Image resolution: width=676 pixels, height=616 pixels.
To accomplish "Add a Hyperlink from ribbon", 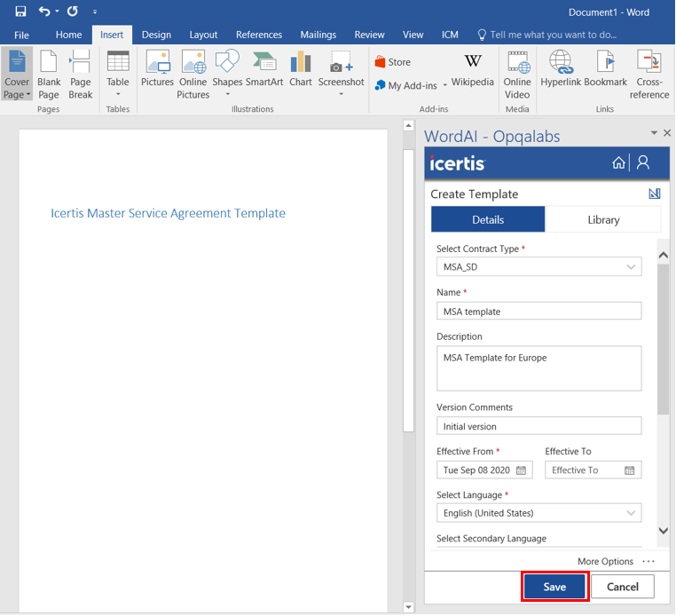I will click(x=560, y=71).
